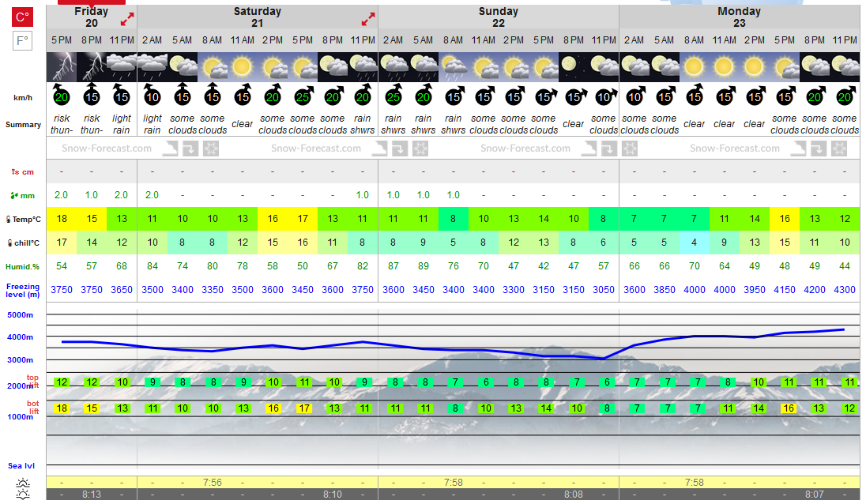Click Saturday 5 PM wind arrow showing 25
The image size is (866, 504).
point(303,96)
